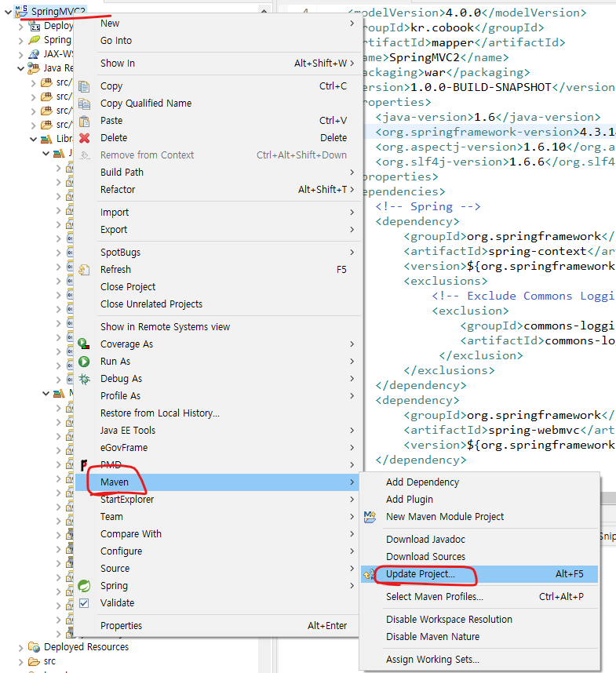Open the Export submenu
The width and height of the screenshot is (616, 673).
[217, 230]
